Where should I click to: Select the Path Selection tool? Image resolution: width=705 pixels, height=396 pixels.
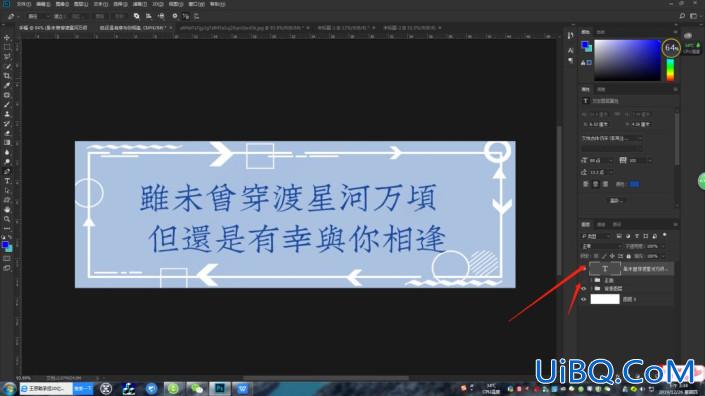7,190
